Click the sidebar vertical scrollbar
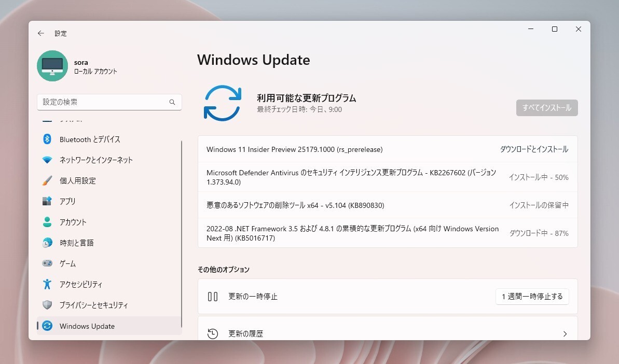619x364 pixels. pyautogui.click(x=182, y=234)
